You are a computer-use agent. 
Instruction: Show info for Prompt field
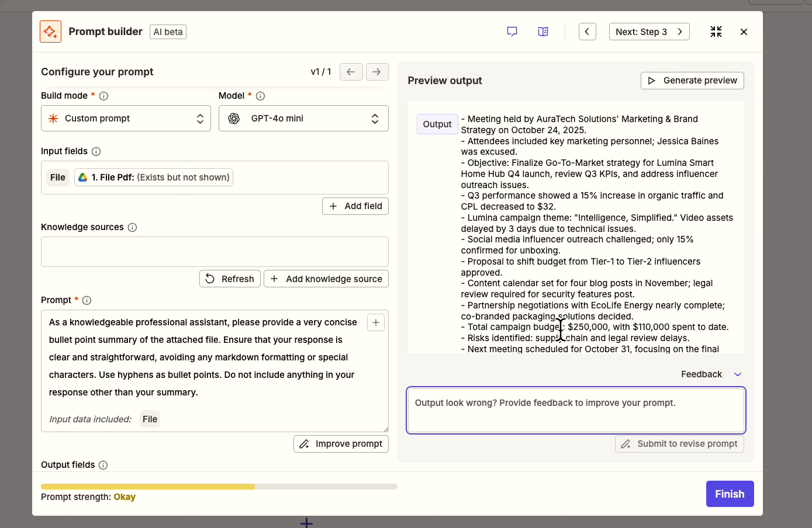click(87, 300)
